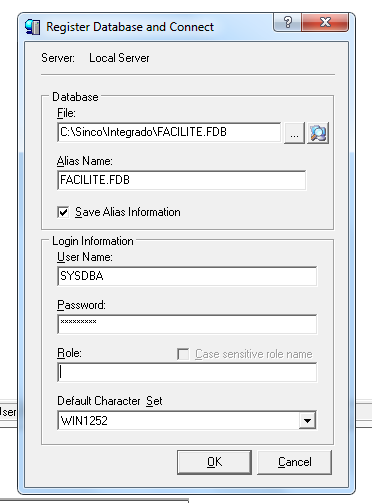Place cursor in the Role field

[187, 372]
